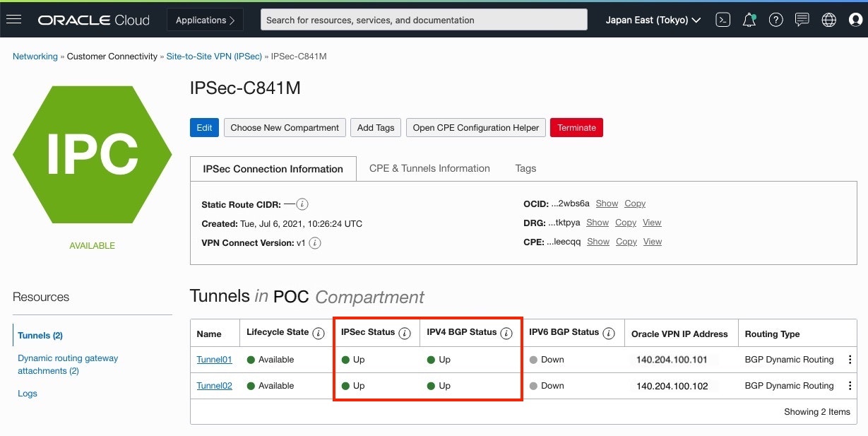Image resolution: width=868 pixels, height=436 pixels.
Task: Click the search resources input field
Action: (x=424, y=20)
